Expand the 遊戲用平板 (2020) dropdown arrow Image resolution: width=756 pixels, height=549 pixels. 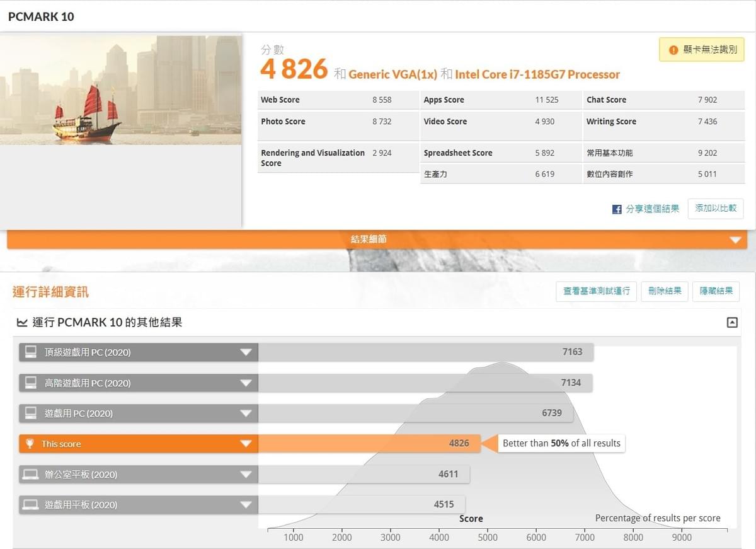pyautogui.click(x=246, y=505)
